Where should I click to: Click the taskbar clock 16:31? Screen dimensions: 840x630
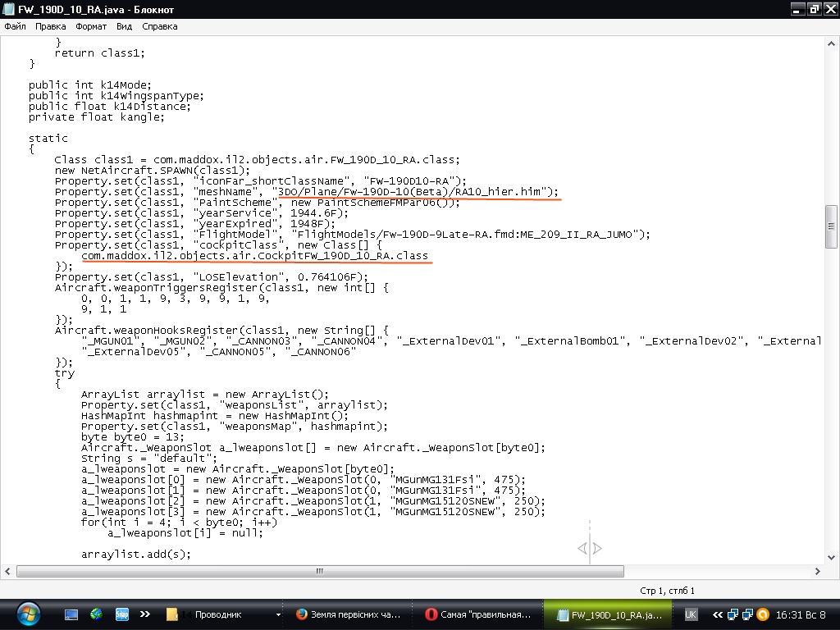pos(801,614)
